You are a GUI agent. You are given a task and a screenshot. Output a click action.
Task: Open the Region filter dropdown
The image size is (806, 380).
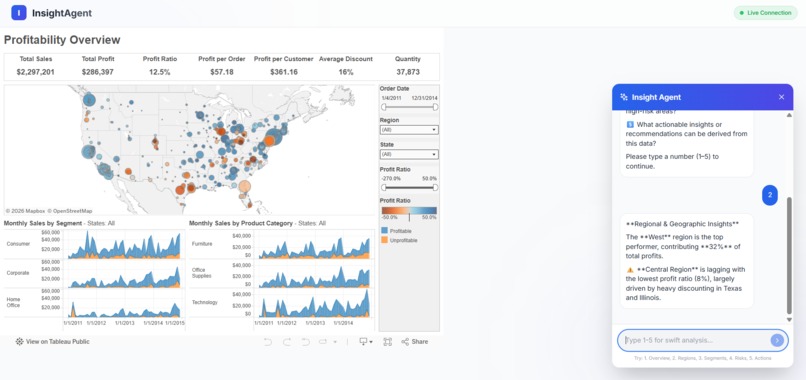409,130
